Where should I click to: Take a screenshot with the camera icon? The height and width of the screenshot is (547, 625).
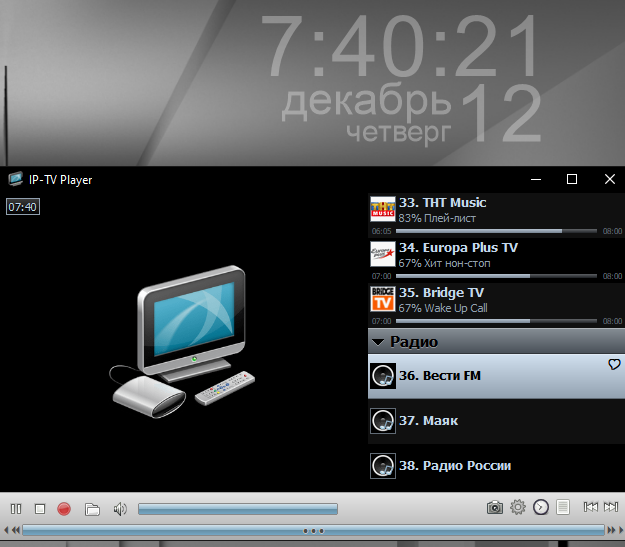(495, 508)
